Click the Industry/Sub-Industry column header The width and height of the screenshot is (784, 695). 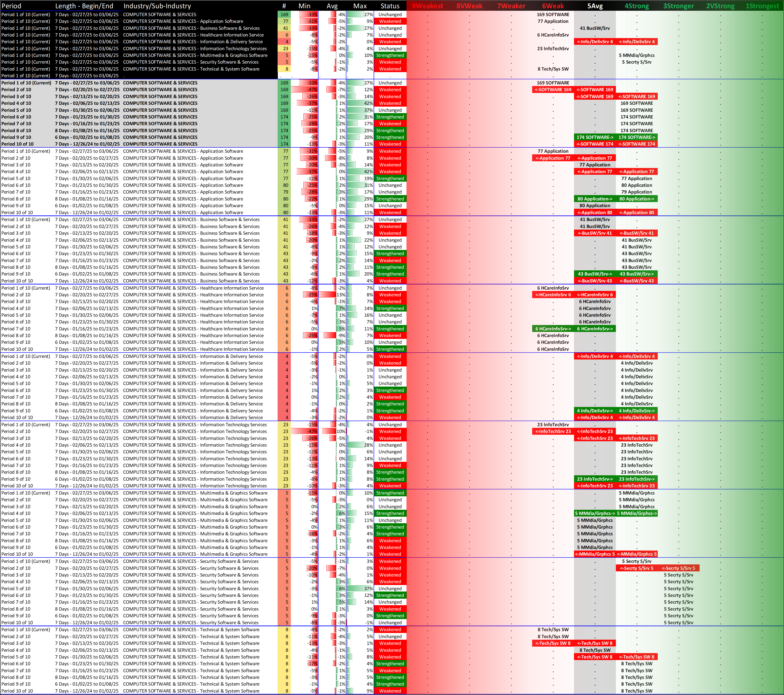(x=157, y=6)
